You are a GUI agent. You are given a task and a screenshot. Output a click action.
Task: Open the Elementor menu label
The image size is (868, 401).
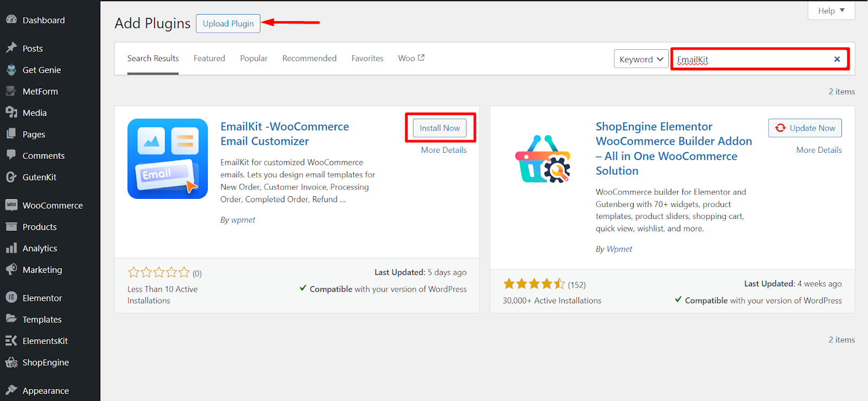42,298
